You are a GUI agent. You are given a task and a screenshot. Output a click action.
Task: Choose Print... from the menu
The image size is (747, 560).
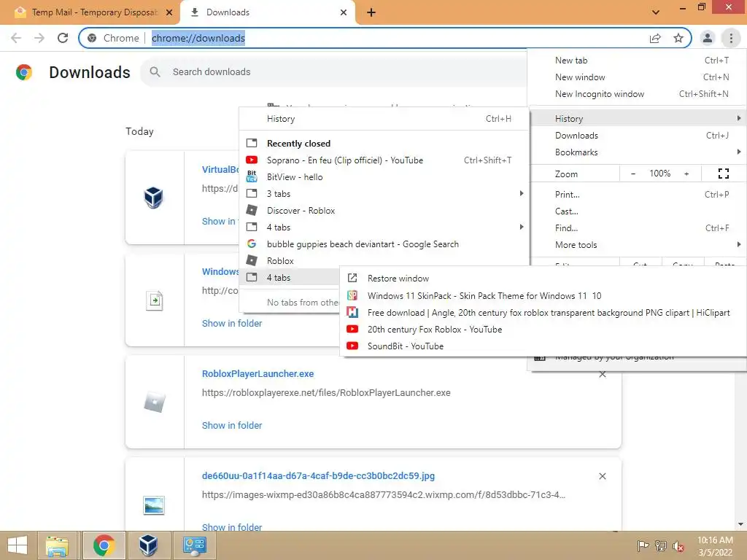638,194
